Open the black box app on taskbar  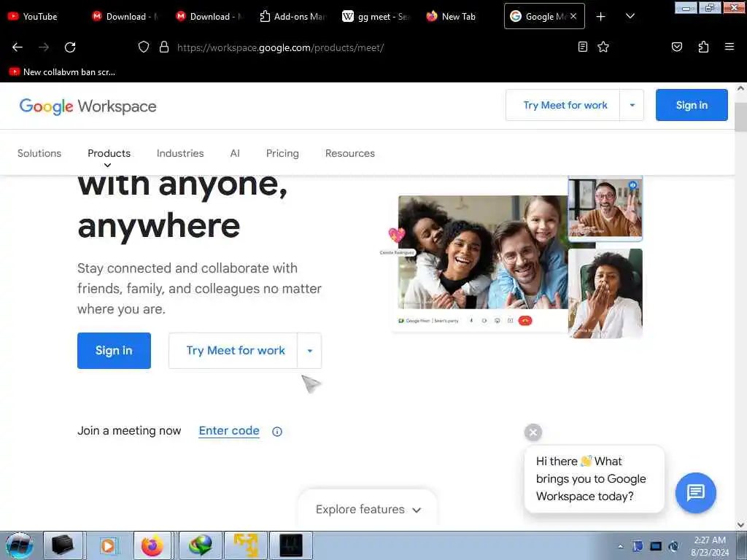point(63,545)
